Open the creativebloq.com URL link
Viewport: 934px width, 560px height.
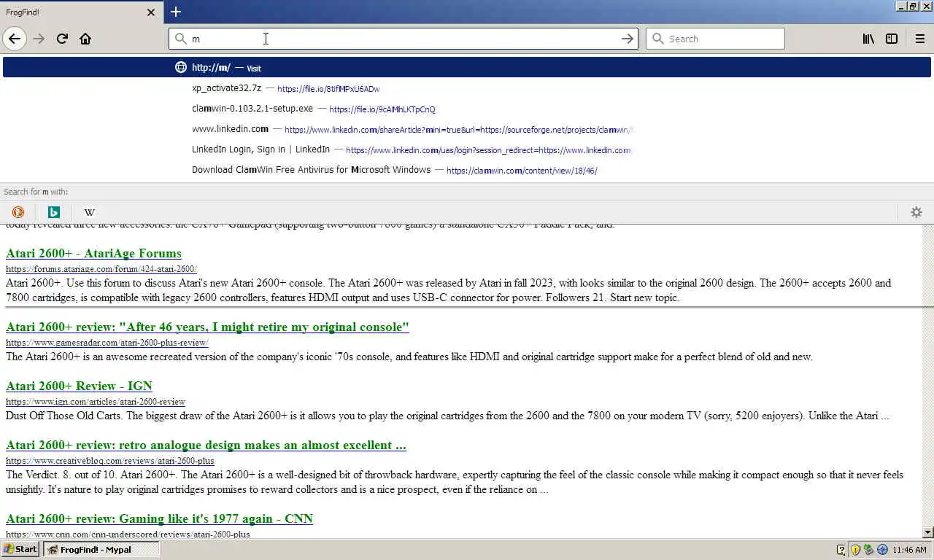click(110, 461)
